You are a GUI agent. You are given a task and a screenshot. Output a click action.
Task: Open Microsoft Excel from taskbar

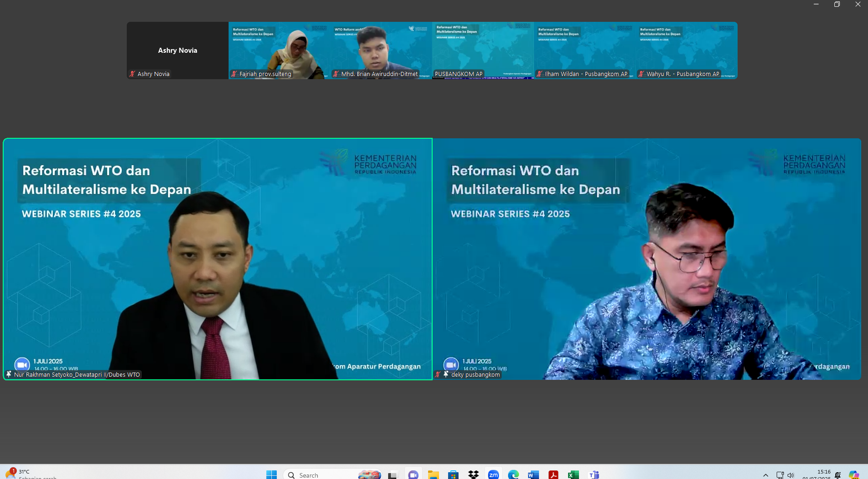(x=574, y=474)
